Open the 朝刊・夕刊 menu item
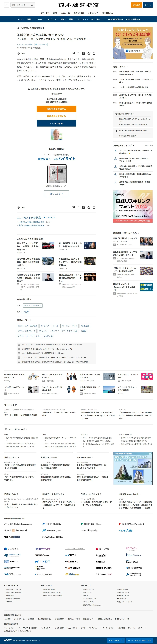 [45, 13]
